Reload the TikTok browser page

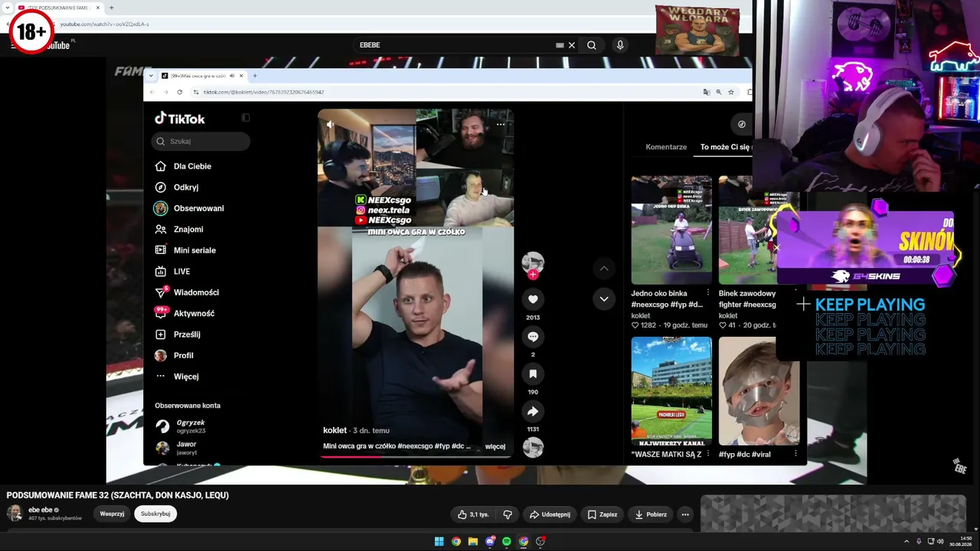179,92
